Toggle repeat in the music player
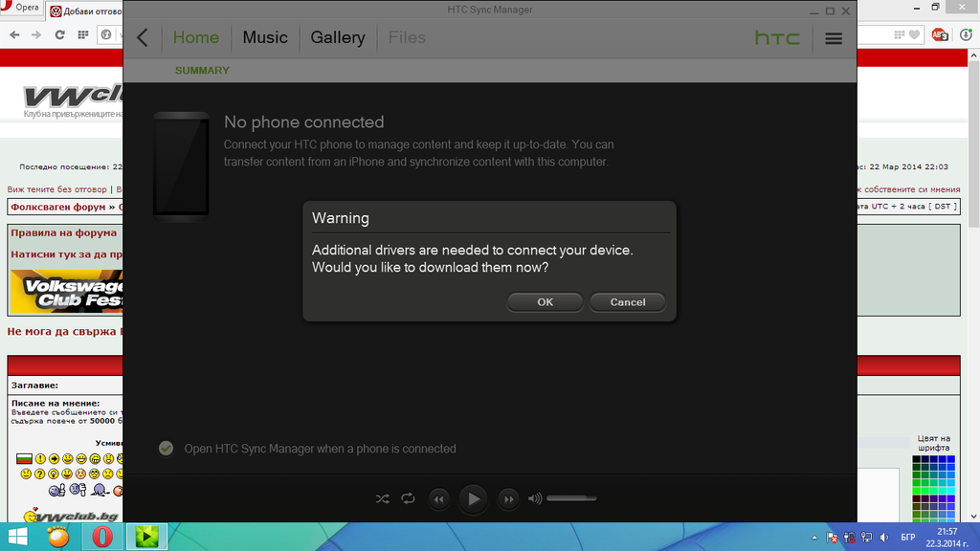980x551 pixels. pos(408,498)
